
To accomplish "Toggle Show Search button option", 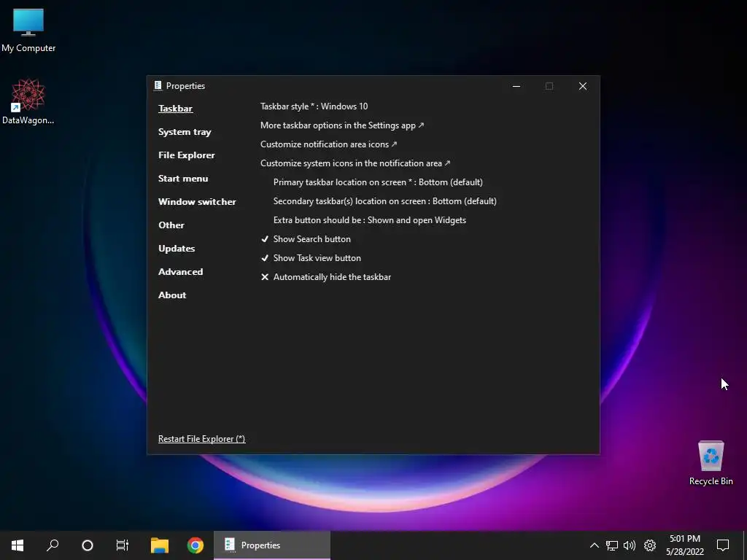I will pos(306,239).
